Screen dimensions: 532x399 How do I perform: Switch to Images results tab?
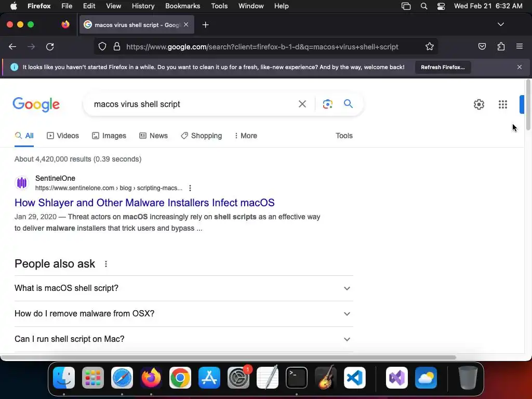point(109,136)
